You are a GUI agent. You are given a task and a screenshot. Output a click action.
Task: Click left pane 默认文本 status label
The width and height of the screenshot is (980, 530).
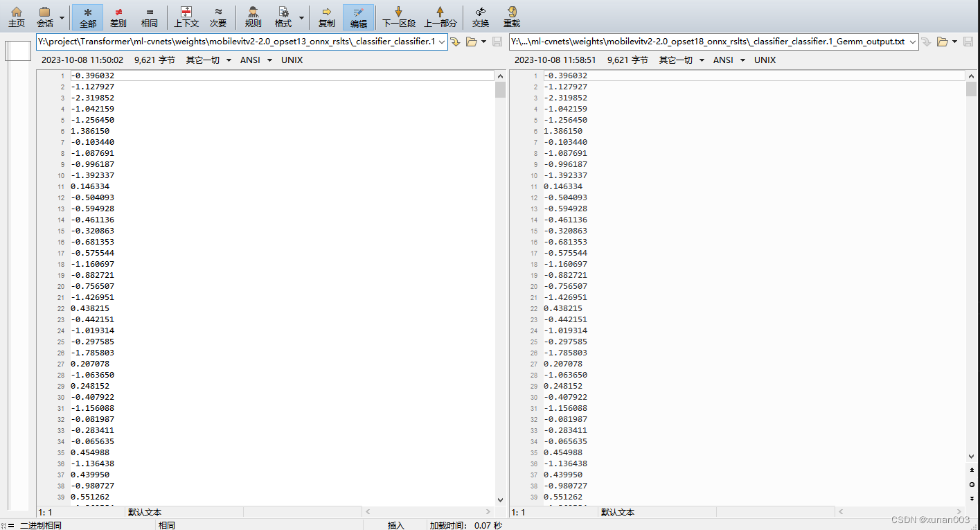point(145,513)
